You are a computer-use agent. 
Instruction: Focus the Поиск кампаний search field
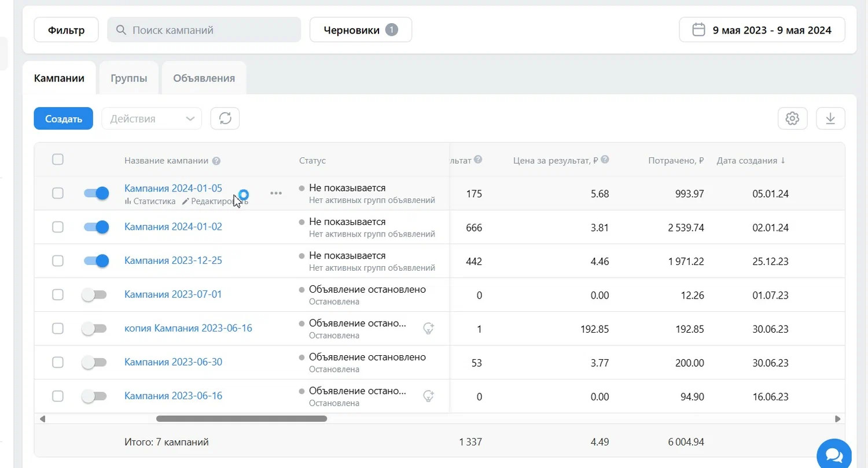(x=204, y=30)
